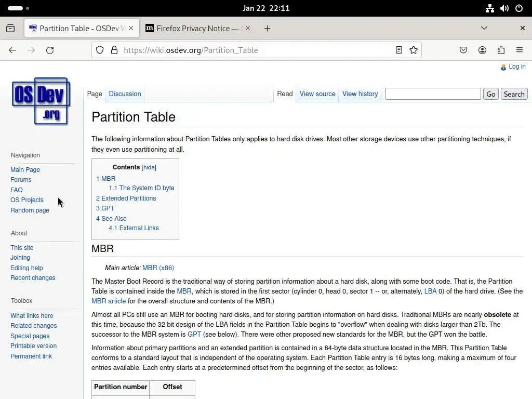Toggle reader view icon in address bar

[399, 50]
